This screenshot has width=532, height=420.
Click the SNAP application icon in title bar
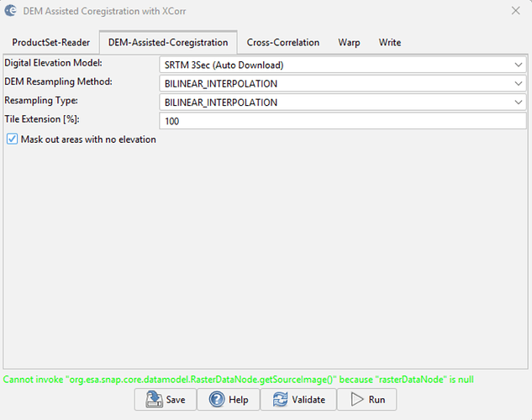pos(10,10)
